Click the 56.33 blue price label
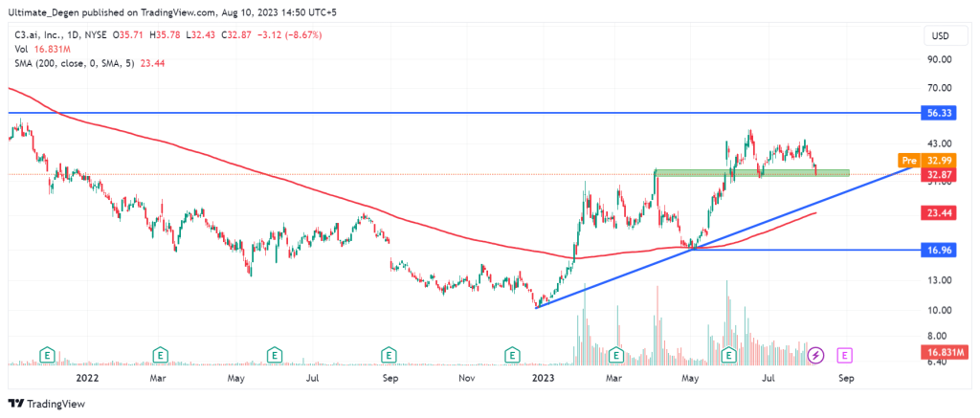 point(939,113)
